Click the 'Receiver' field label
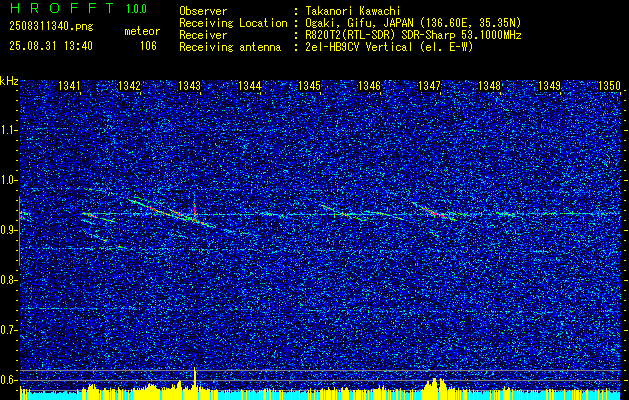 click(203, 35)
